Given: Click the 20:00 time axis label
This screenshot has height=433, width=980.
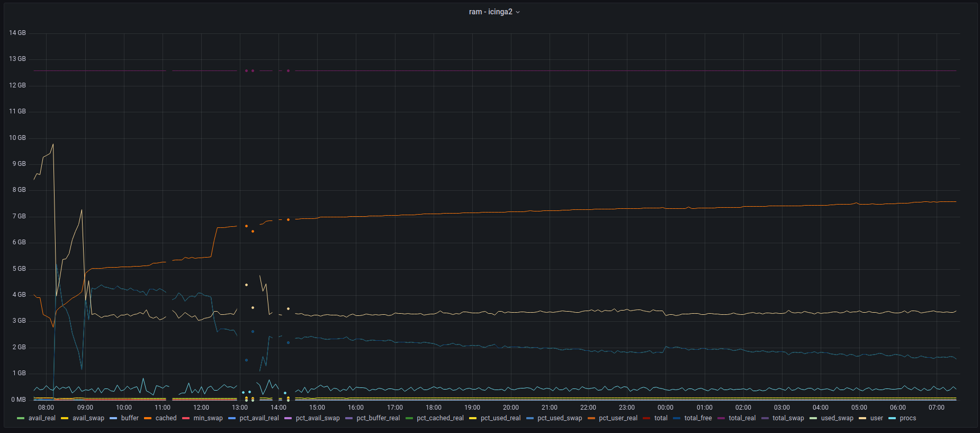Looking at the screenshot, I should tap(511, 408).
